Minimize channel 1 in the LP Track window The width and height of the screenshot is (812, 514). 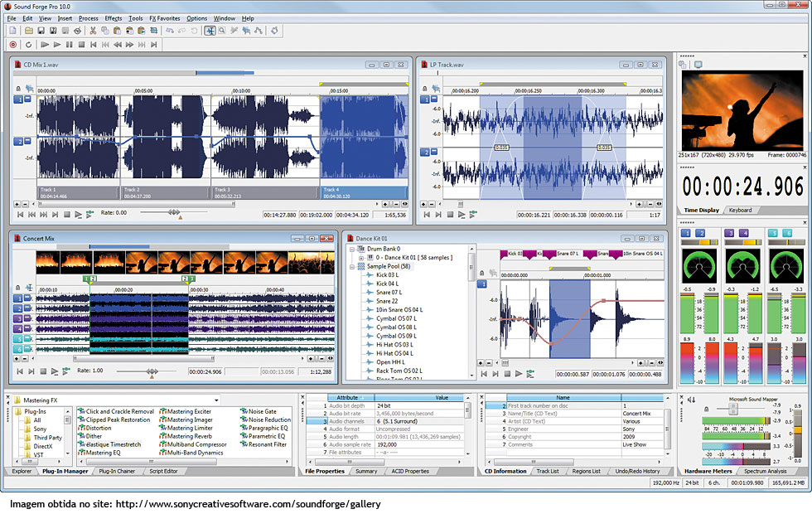[x=434, y=99]
